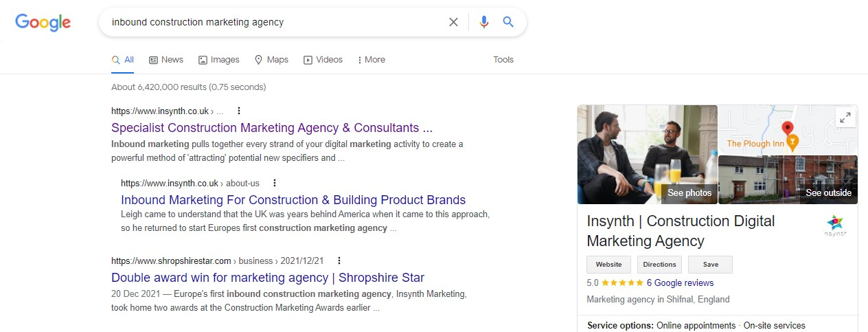Viewport: 868px width, 332px height.
Task: Go to the Google logo homepage
Action: (43, 22)
